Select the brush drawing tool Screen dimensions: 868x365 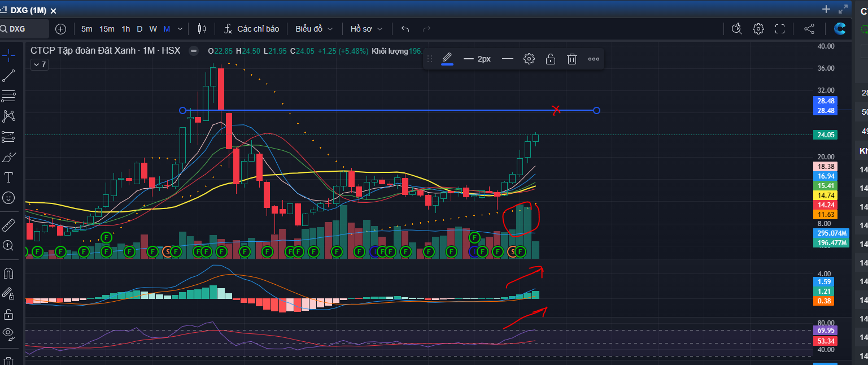click(8, 157)
